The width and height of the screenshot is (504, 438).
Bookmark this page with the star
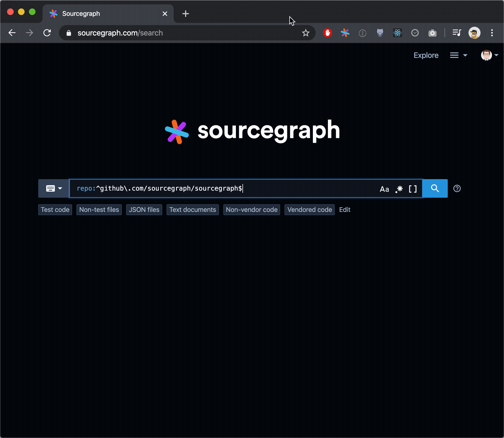coord(306,33)
